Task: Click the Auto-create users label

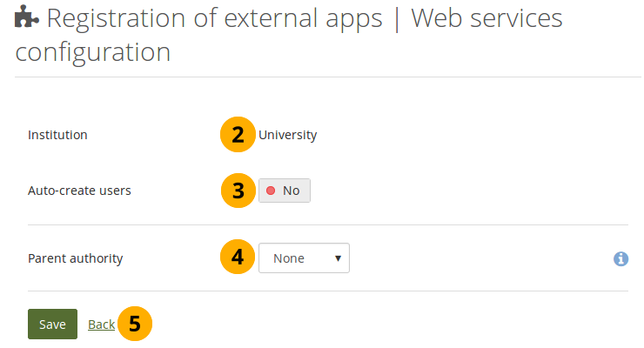Action: tap(79, 190)
